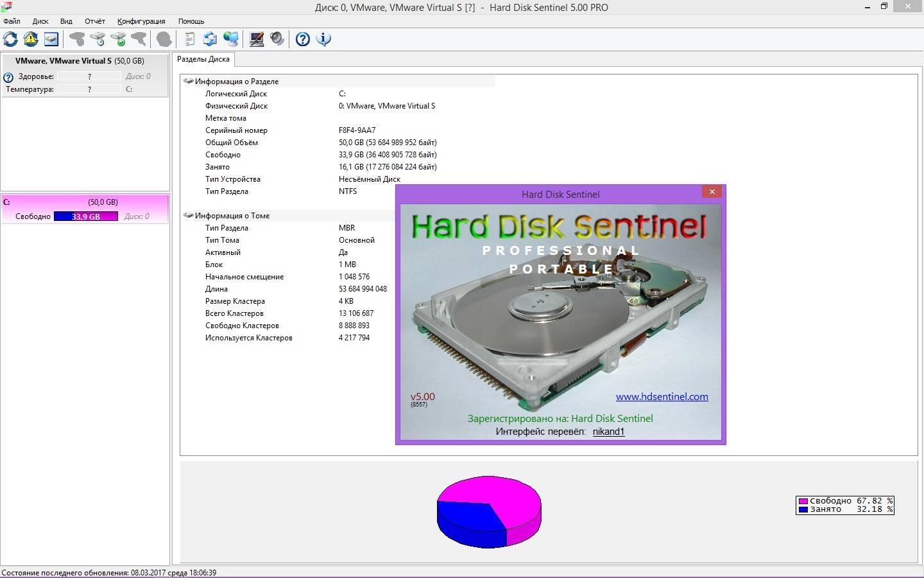Click the MBR partition type value
This screenshot has height=578, width=924.
[x=347, y=228]
